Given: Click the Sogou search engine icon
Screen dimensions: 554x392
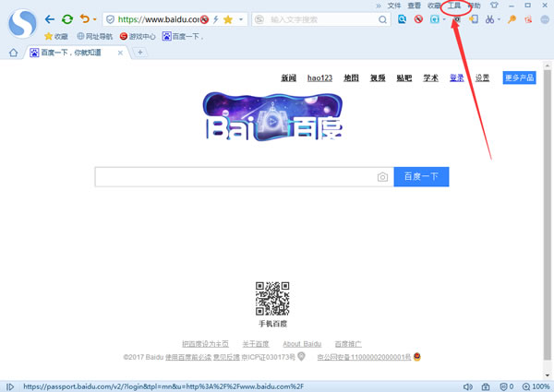Looking at the screenshot, I should tap(259, 19).
